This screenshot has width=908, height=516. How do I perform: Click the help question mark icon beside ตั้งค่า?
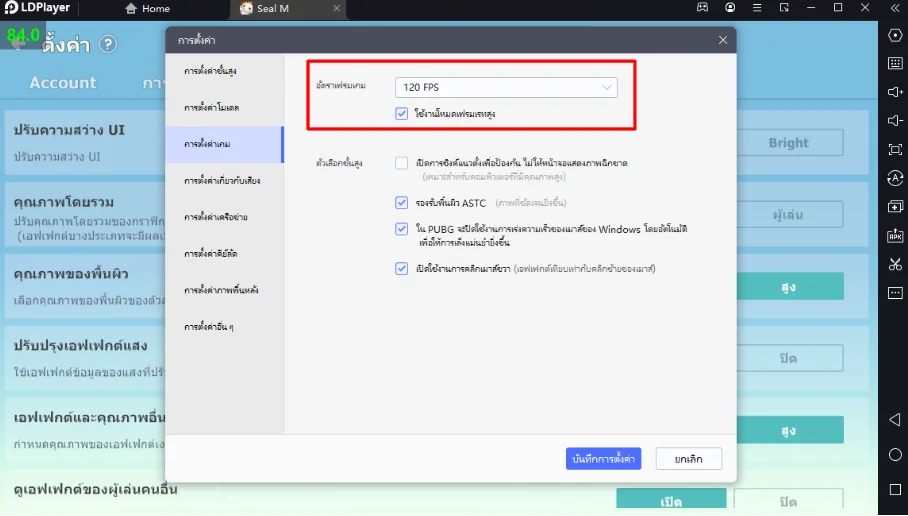[108, 44]
